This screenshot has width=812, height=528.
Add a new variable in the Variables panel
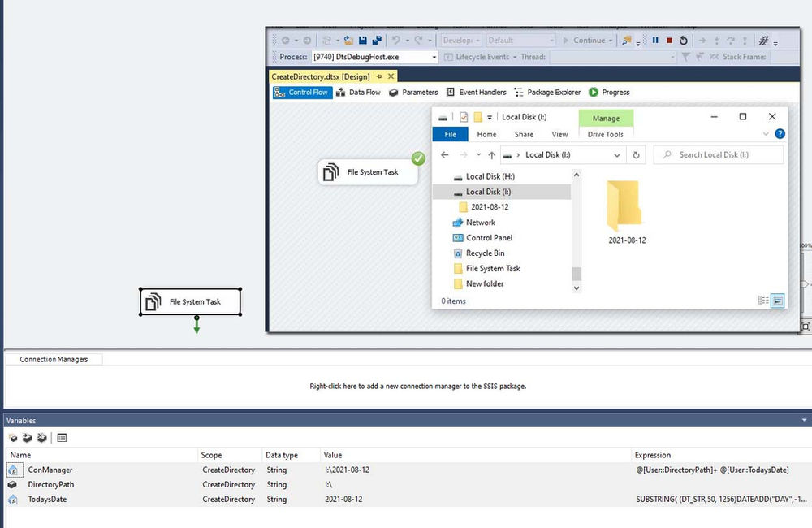(12, 438)
